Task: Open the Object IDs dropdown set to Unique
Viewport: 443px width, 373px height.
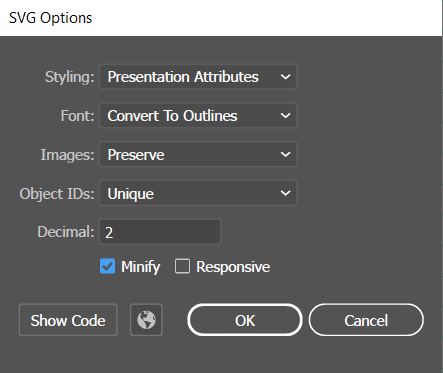Action: [198, 193]
